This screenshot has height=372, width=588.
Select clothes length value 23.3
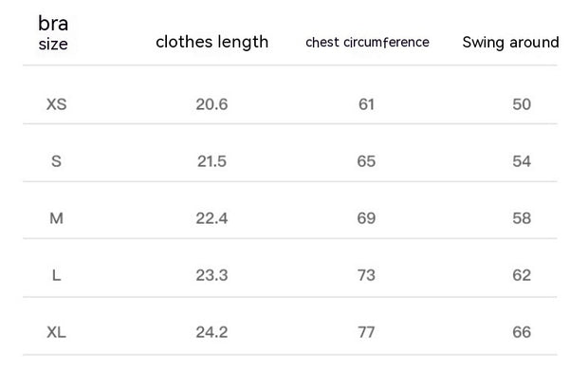point(211,275)
